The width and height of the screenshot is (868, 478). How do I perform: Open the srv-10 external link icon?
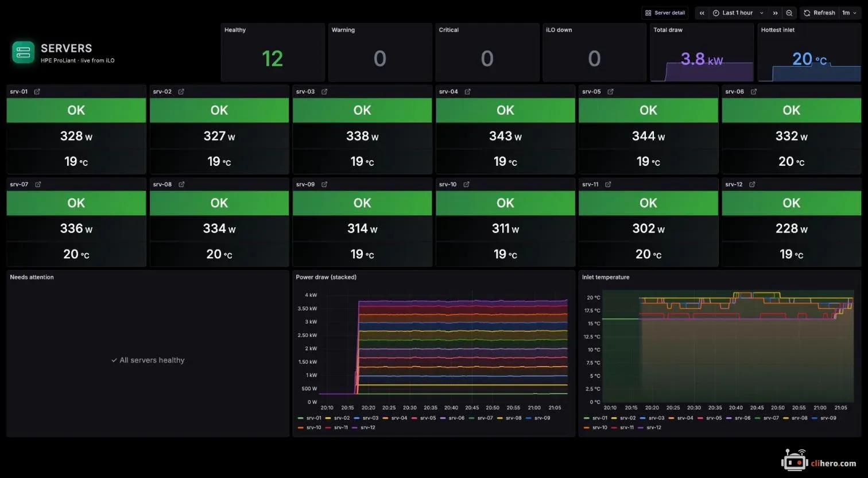click(x=466, y=184)
